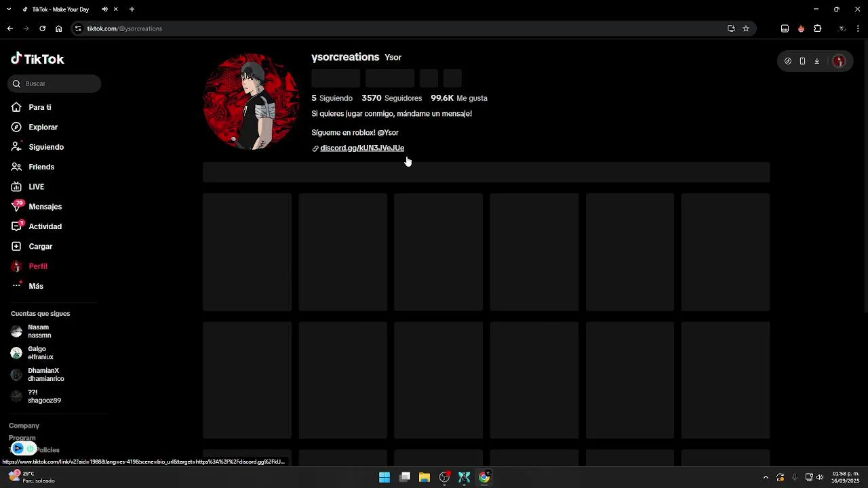The height and width of the screenshot is (488, 868).
Task: Click the 99.6K Me gusta count
Action: (459, 98)
